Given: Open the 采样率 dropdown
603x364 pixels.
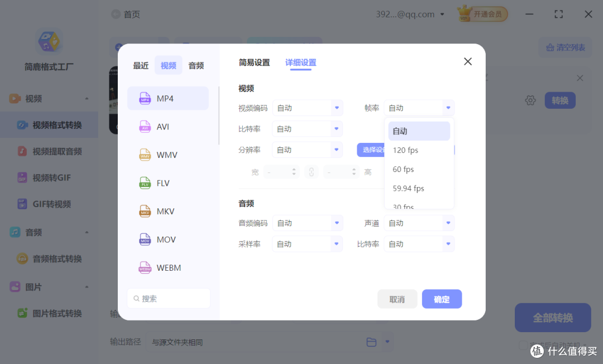Looking at the screenshot, I should tap(307, 244).
